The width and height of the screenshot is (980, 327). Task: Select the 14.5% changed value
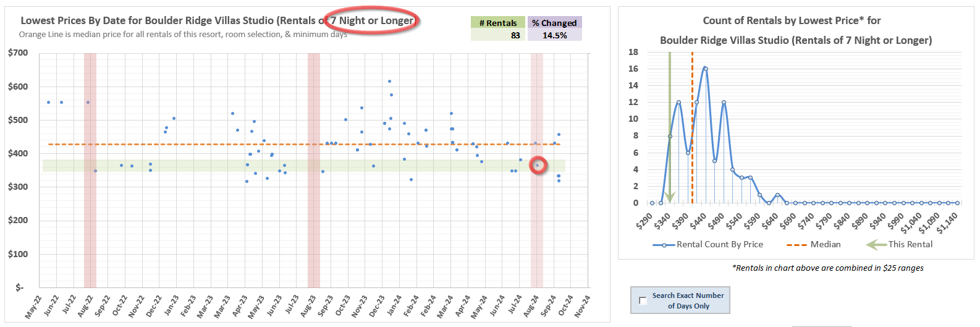[554, 36]
